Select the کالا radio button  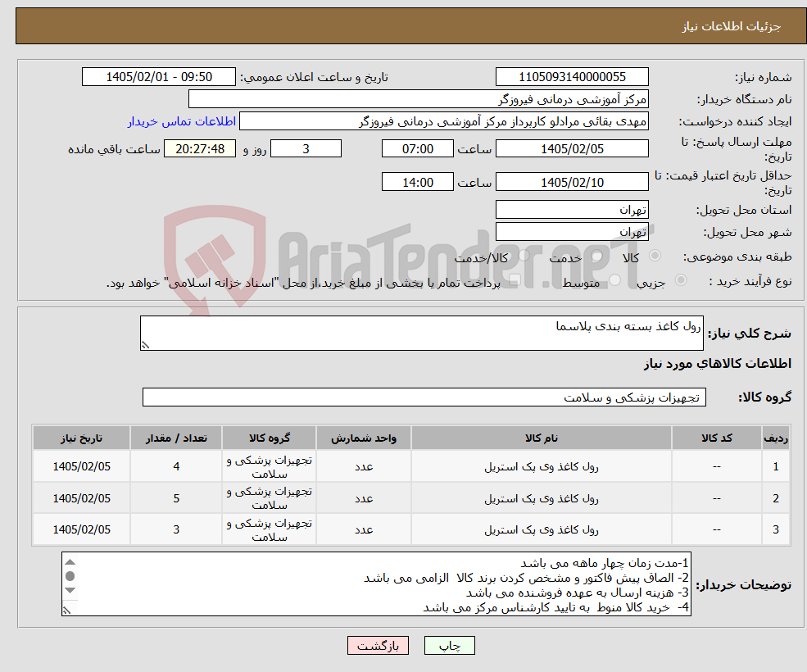(655, 256)
